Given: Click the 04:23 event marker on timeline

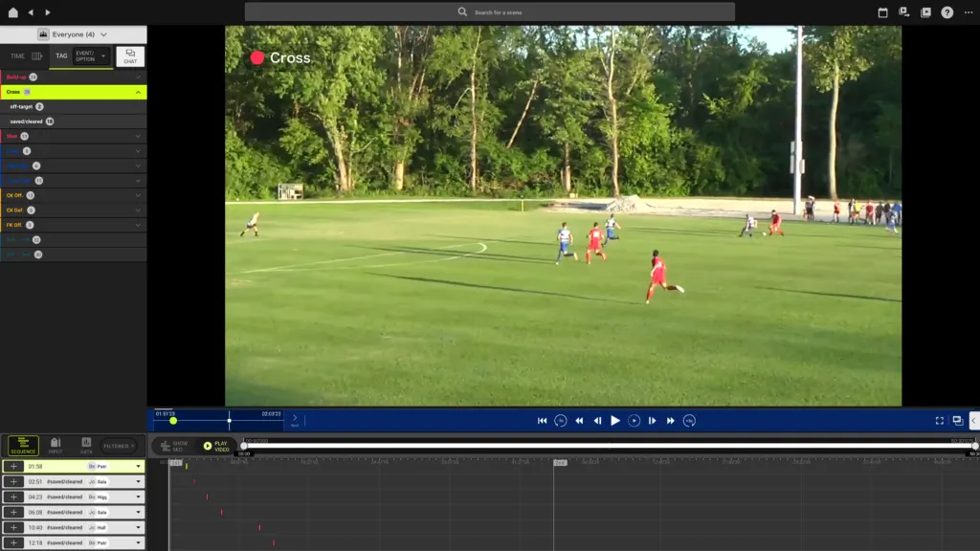Looking at the screenshot, I should point(207,496).
